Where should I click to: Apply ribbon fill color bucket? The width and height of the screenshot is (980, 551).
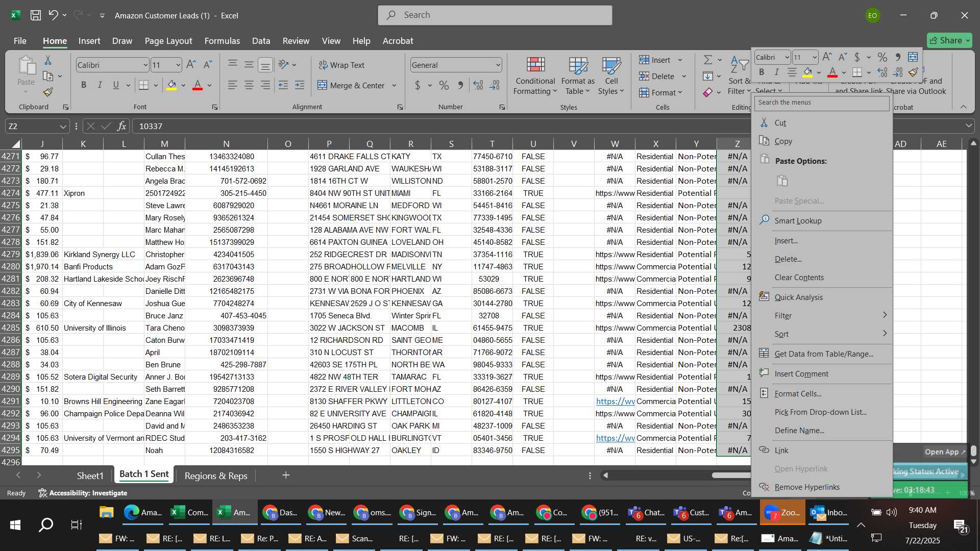point(171,85)
